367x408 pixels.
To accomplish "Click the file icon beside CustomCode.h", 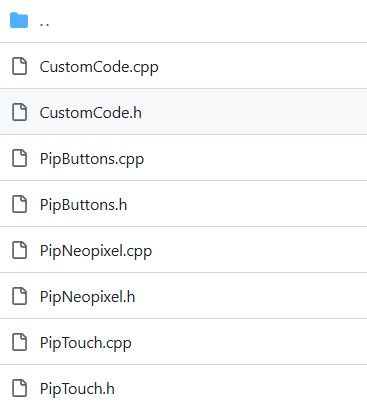I will pos(20,112).
